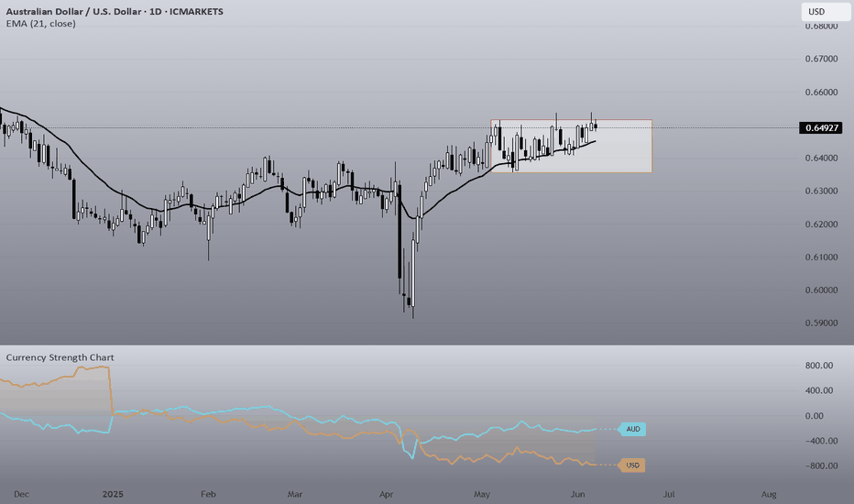Click the 0.60000 price axis level
The image size is (854, 504).
click(821, 290)
